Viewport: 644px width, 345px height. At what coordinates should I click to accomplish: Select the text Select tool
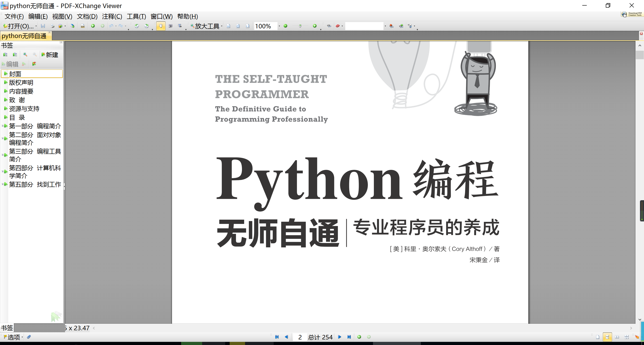click(x=180, y=26)
